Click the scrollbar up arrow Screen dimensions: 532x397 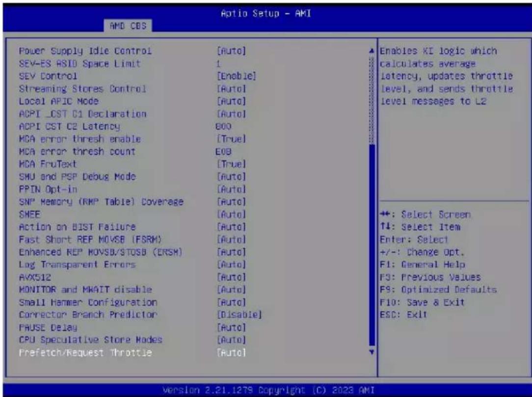pos(372,51)
